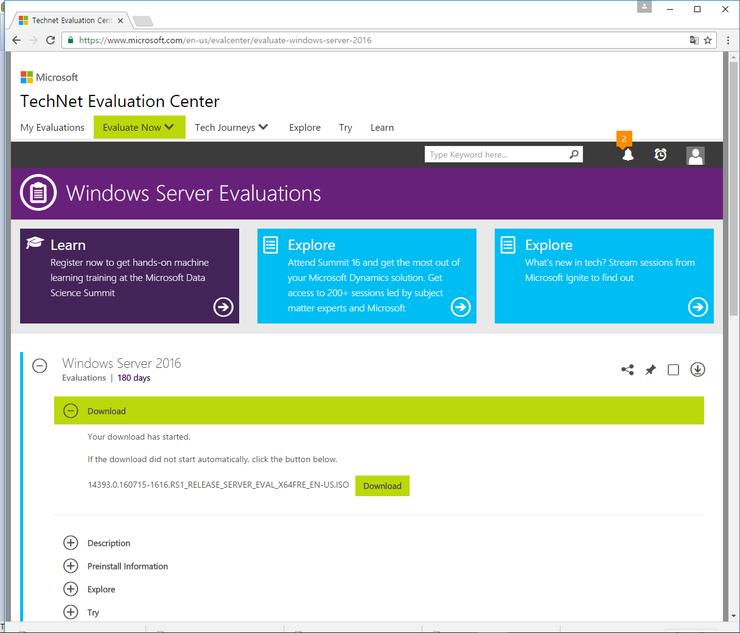Click arrow on the Learn tile
The image size is (740, 633).
(223, 307)
